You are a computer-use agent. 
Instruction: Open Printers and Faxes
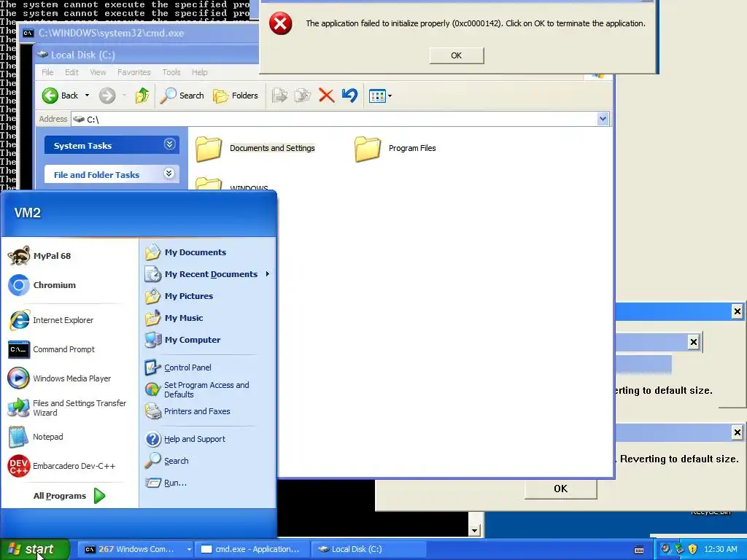187,411
